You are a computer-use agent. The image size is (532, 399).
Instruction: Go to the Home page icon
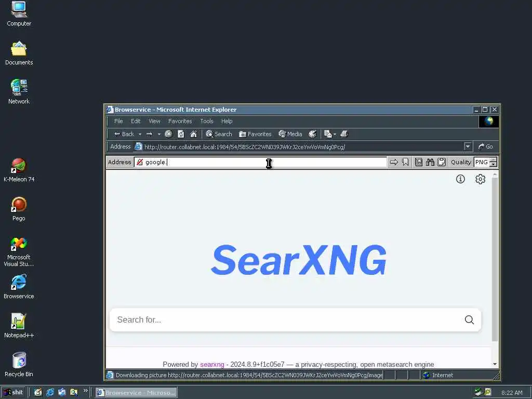click(194, 134)
